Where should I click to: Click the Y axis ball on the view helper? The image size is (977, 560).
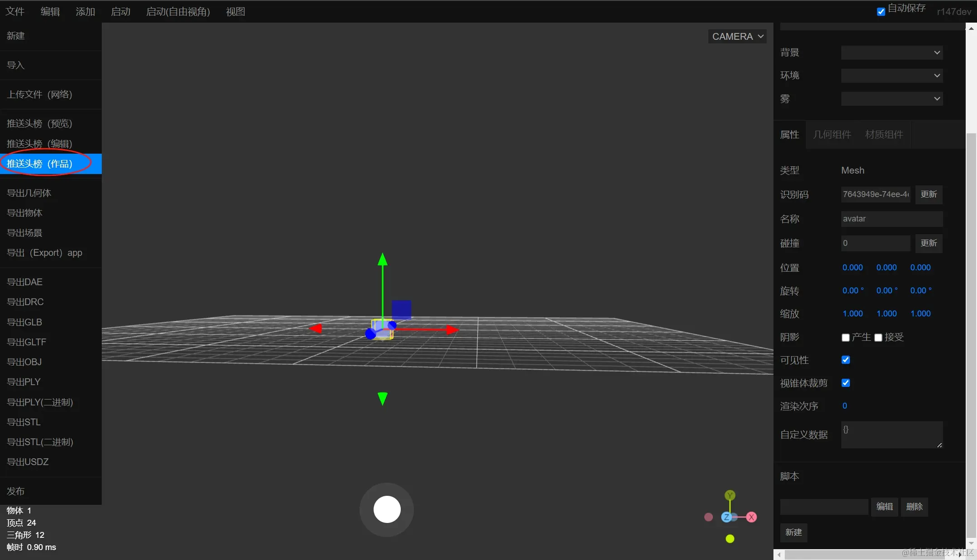(730, 495)
